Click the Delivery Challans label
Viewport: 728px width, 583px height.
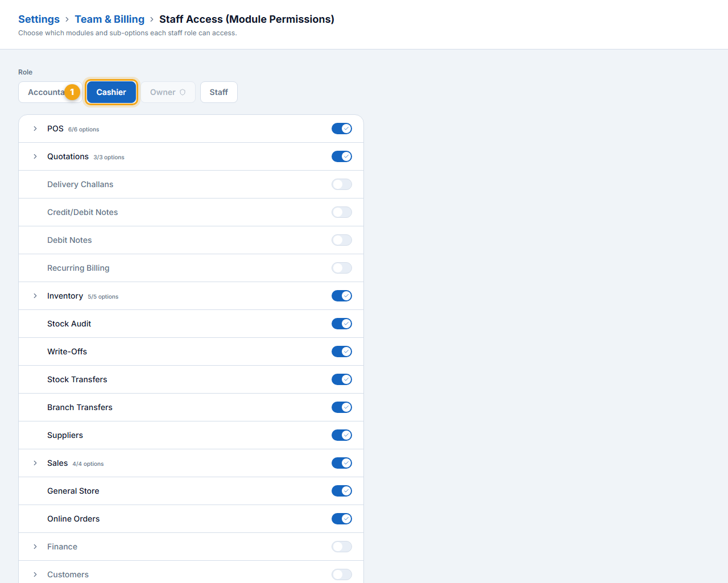point(80,184)
